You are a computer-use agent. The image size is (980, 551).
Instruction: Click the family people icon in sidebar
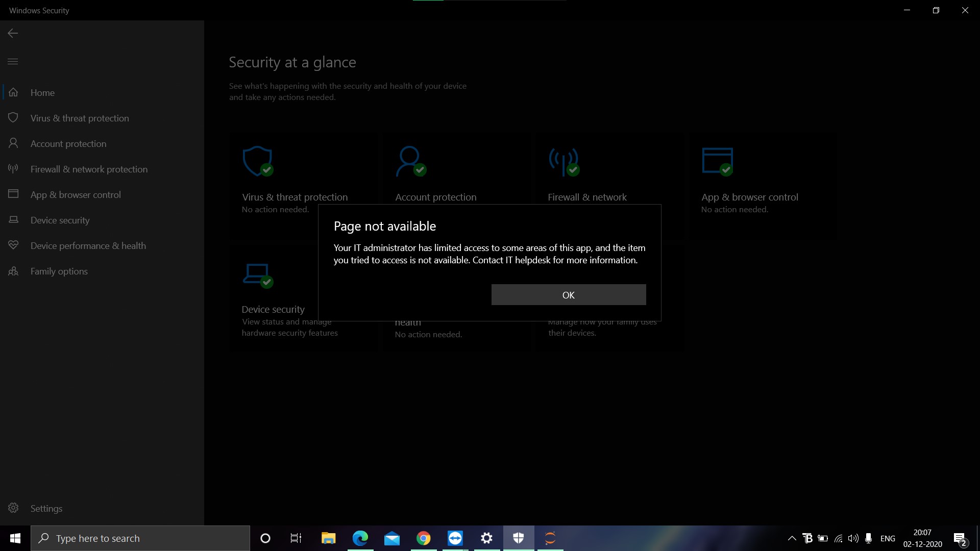coord(13,271)
